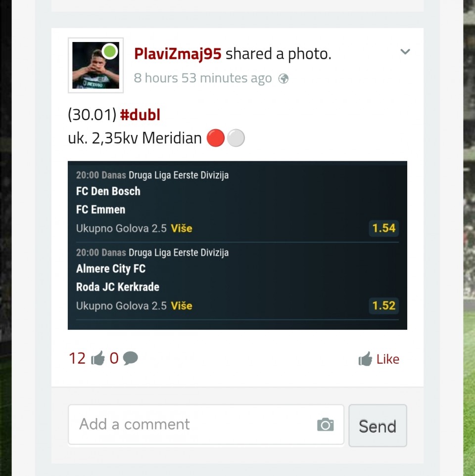
Task: Open the PlaviZmaj95 username link
Action: pos(178,54)
